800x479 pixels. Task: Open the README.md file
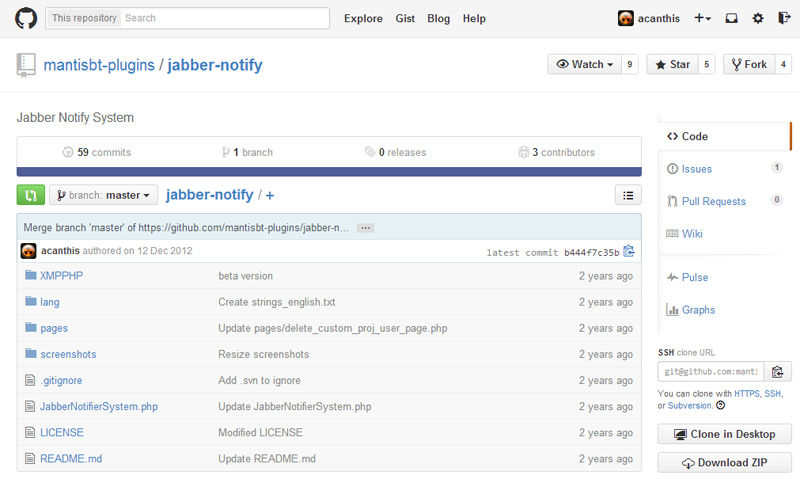(71, 458)
